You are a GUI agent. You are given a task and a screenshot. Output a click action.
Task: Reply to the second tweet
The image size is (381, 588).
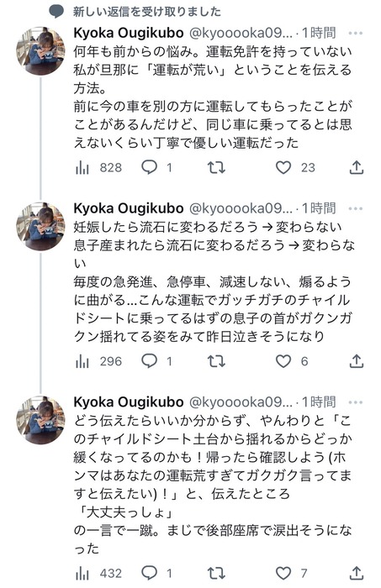coord(156,361)
